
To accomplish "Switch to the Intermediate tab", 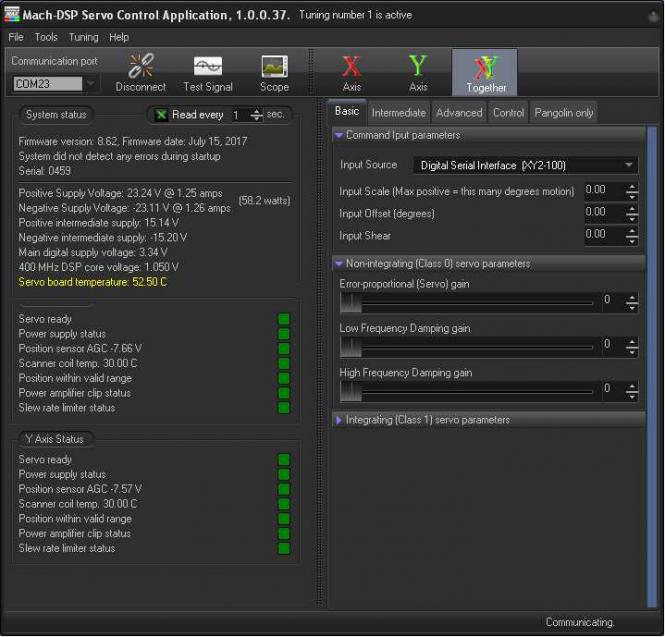I will (399, 113).
